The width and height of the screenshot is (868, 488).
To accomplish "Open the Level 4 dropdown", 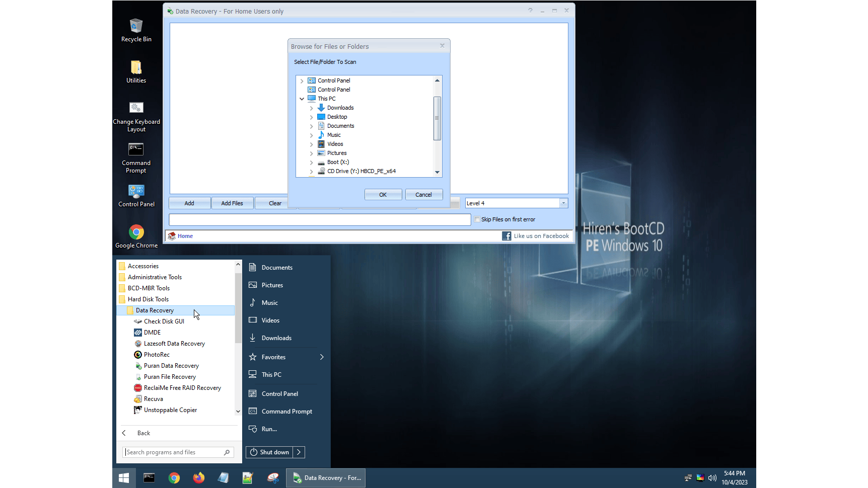I will coord(563,203).
